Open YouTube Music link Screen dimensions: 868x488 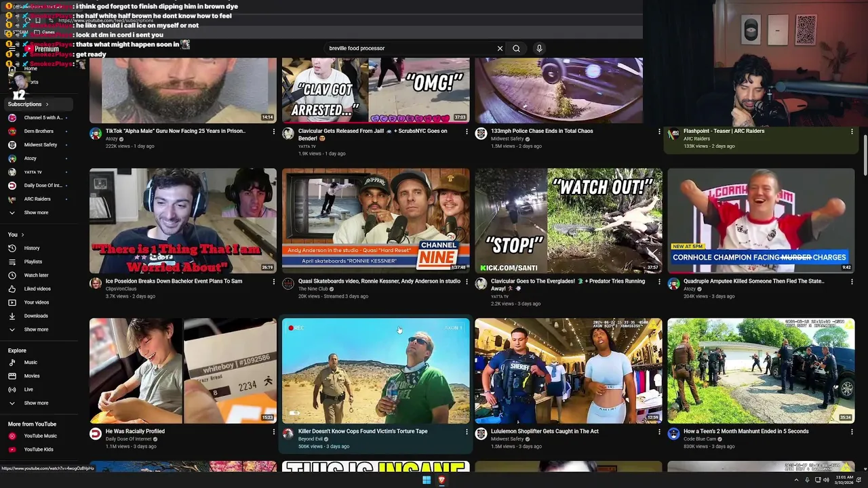(x=39, y=436)
